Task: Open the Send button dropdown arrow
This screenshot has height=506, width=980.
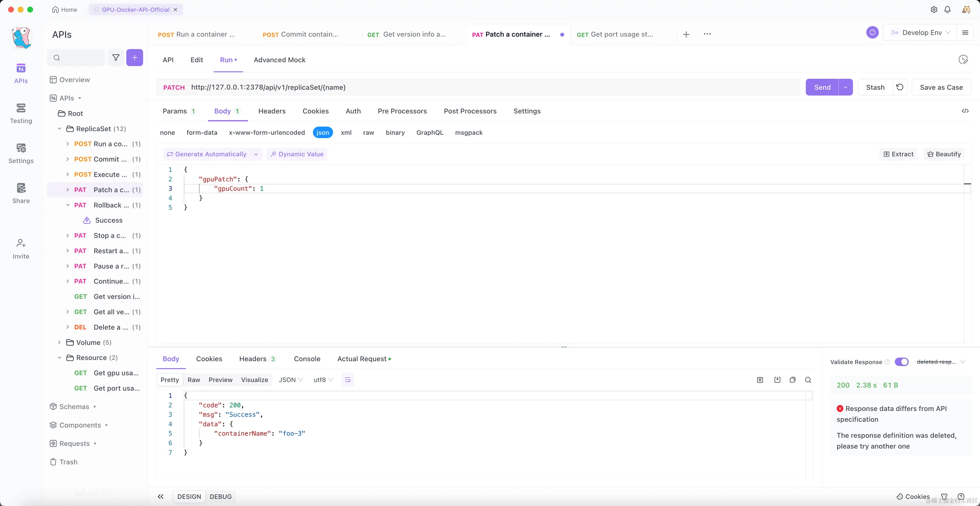Action: pyautogui.click(x=845, y=87)
